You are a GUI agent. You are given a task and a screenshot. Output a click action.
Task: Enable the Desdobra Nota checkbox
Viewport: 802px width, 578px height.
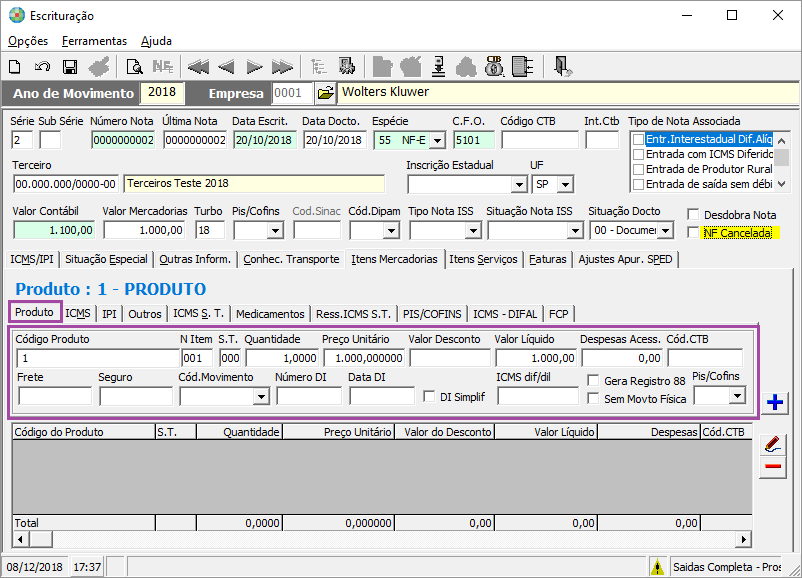pos(693,214)
